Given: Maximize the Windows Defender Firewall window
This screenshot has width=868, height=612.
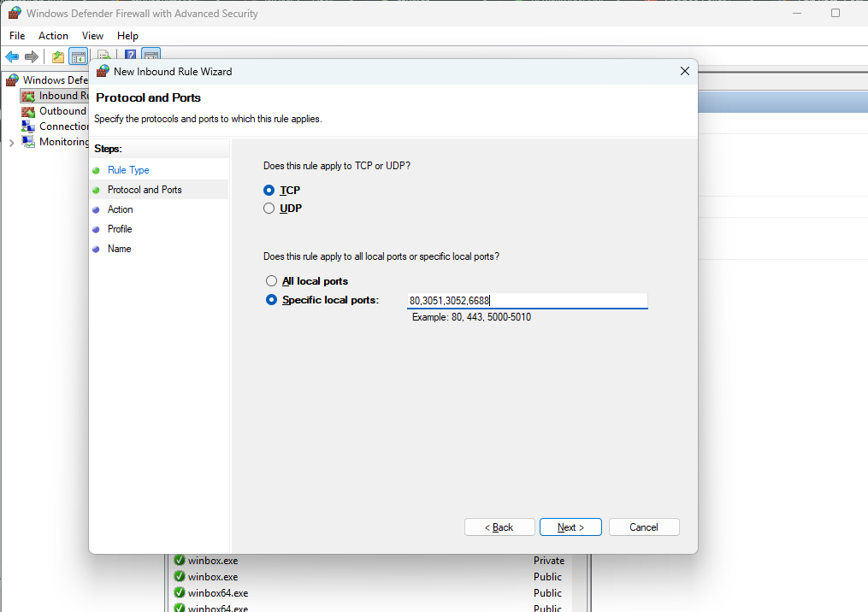Looking at the screenshot, I should point(836,13).
